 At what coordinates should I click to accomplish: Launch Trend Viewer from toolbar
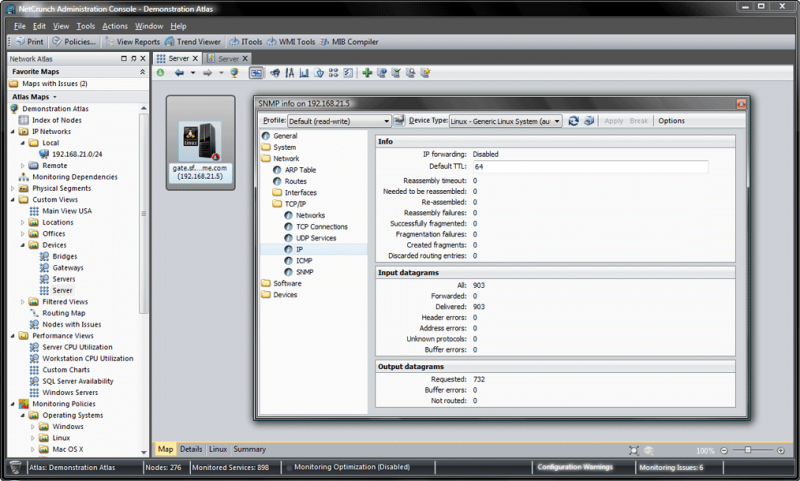[x=193, y=42]
